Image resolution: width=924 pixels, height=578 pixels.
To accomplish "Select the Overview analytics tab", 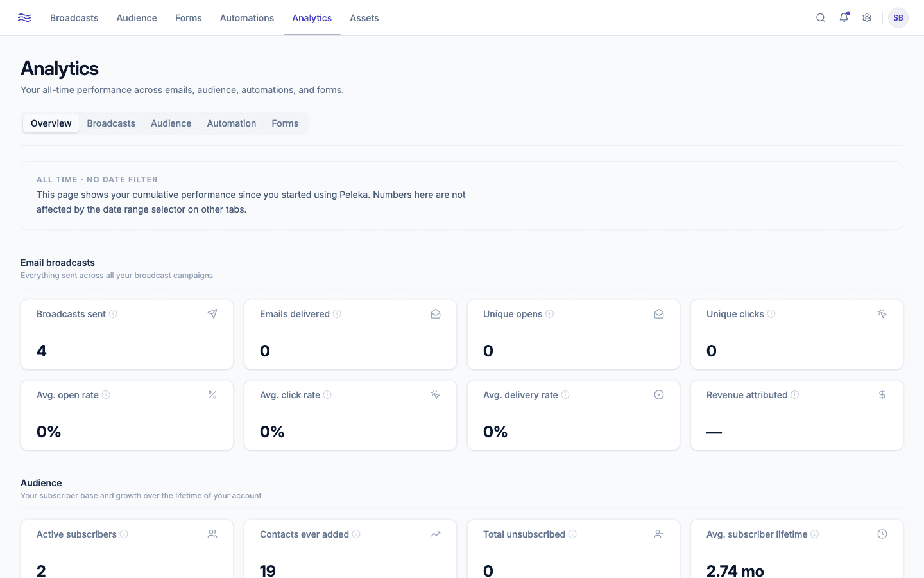I will tap(51, 123).
